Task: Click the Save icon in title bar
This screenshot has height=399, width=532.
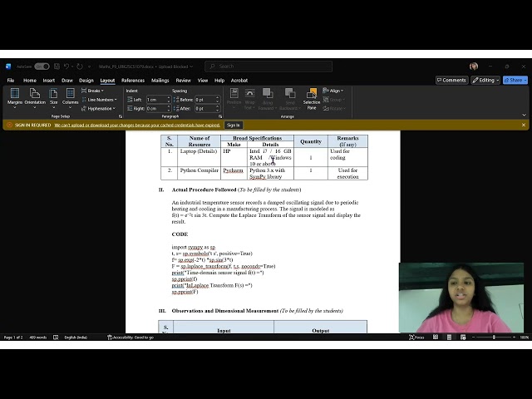Action: (x=57, y=66)
